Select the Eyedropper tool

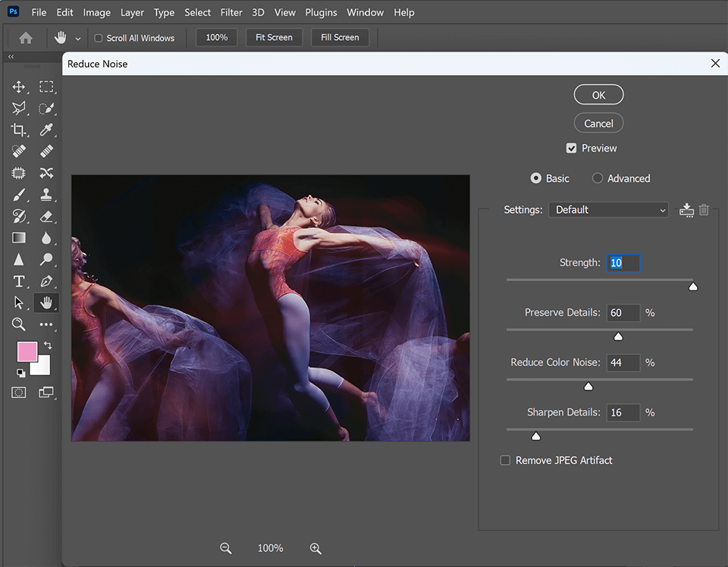tap(46, 130)
